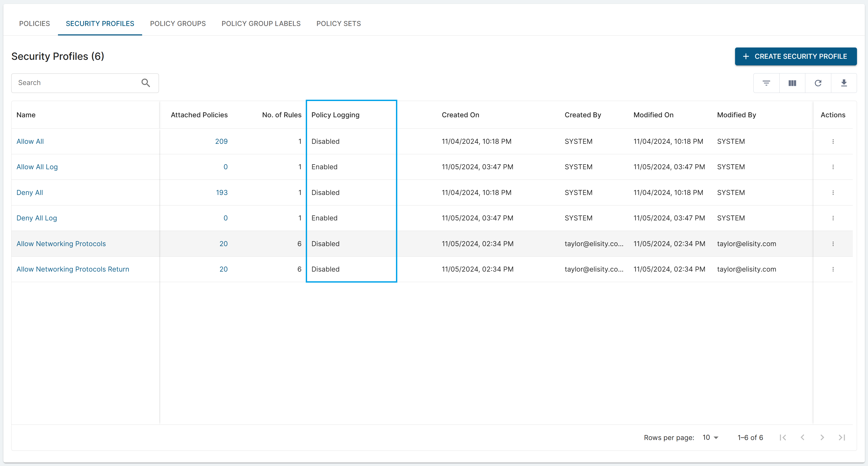Image resolution: width=868 pixels, height=466 pixels.
Task: Open actions menu for Allow Networking Protocols Return
Action: coord(833,269)
